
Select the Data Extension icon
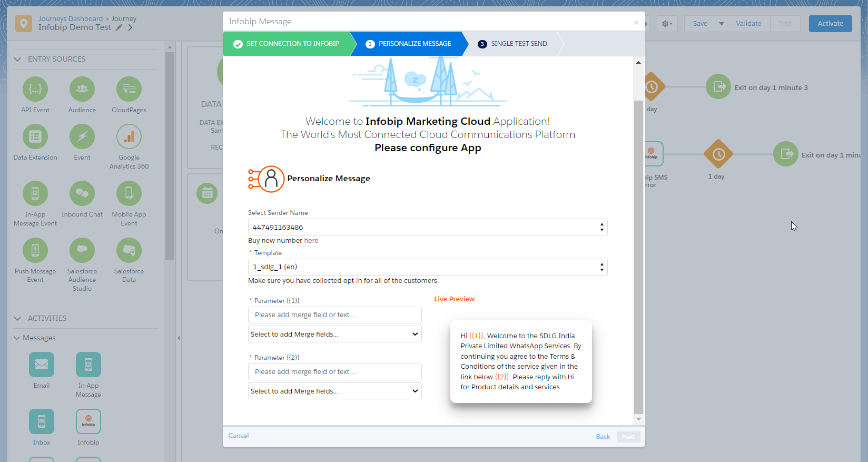[35, 137]
